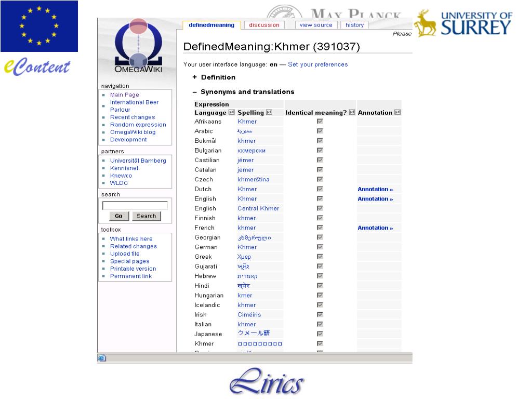Toggle identical meaning checkbox for Afrikaans
Viewport: 532px width, 399px height.
coord(320,121)
